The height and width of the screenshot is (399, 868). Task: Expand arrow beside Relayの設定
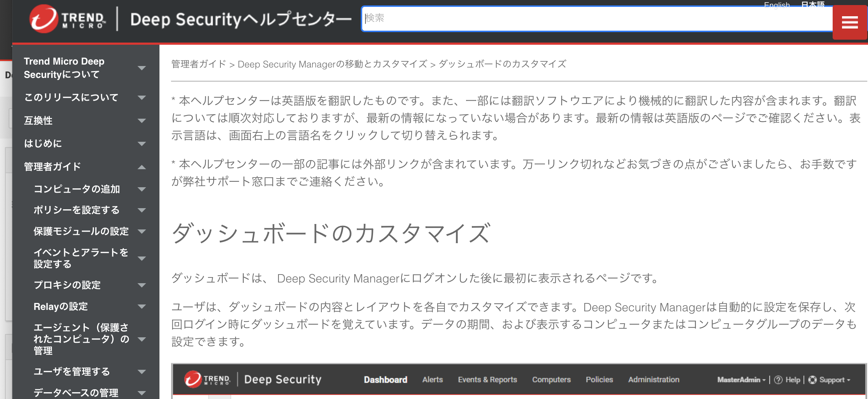pyautogui.click(x=142, y=307)
